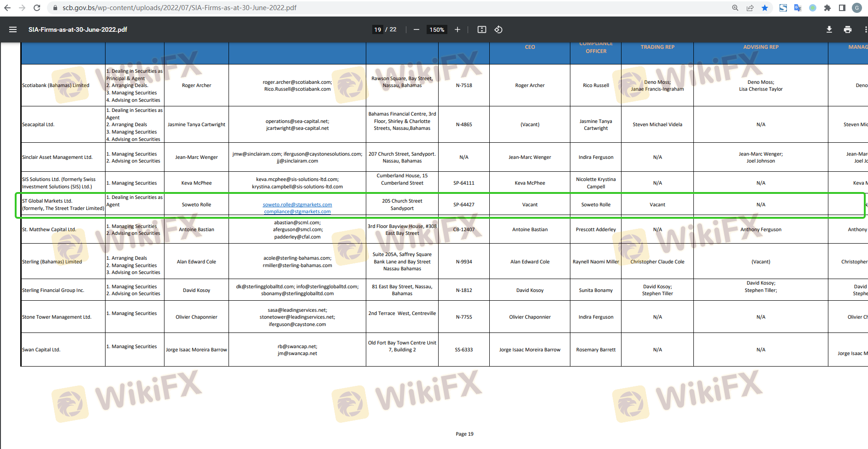Bookmark this page with the star
This screenshot has height=449, width=868.
point(765,8)
